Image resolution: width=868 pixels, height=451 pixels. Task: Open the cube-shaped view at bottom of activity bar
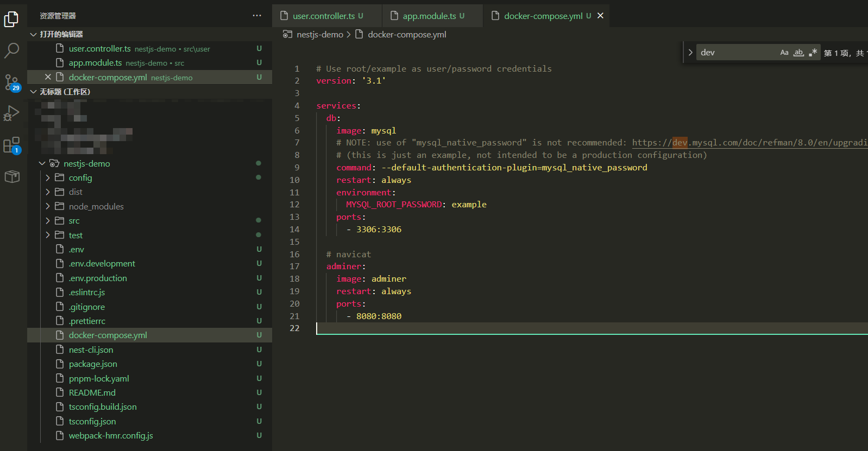pyautogui.click(x=11, y=176)
